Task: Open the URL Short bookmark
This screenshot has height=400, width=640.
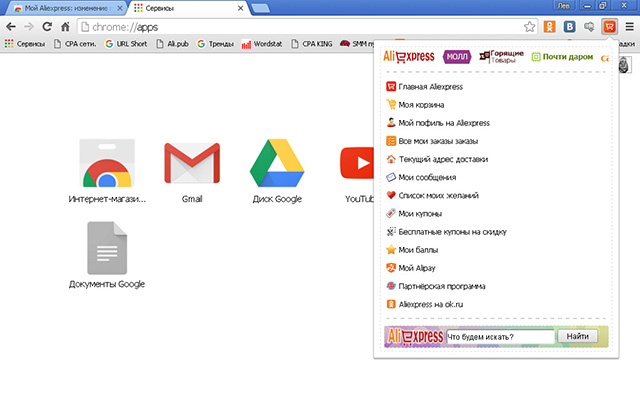Action: (x=126, y=44)
